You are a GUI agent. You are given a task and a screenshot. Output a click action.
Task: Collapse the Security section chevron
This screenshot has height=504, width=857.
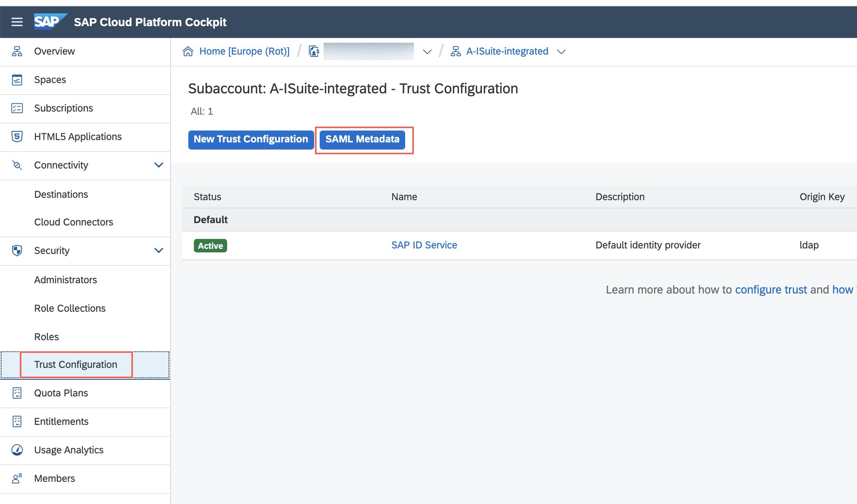tap(159, 250)
